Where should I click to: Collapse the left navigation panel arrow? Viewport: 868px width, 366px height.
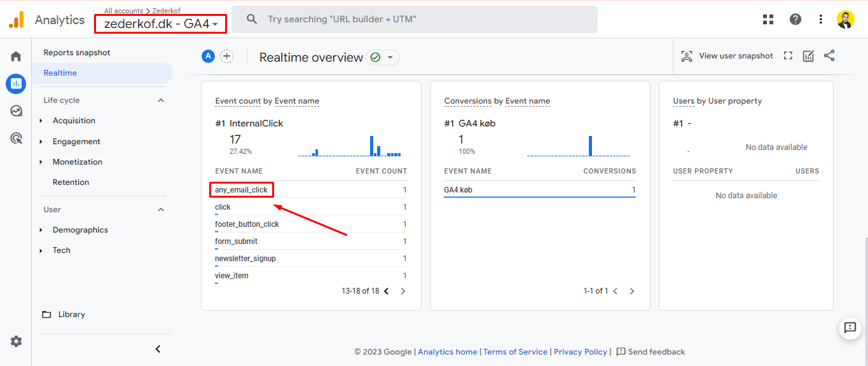pyautogui.click(x=158, y=349)
